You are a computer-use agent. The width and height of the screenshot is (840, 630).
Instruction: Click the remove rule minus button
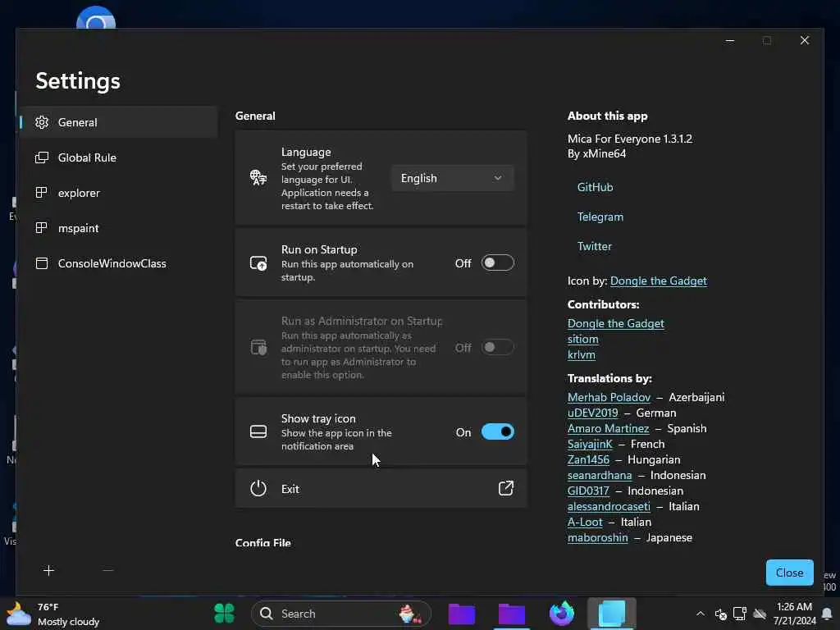tap(107, 571)
